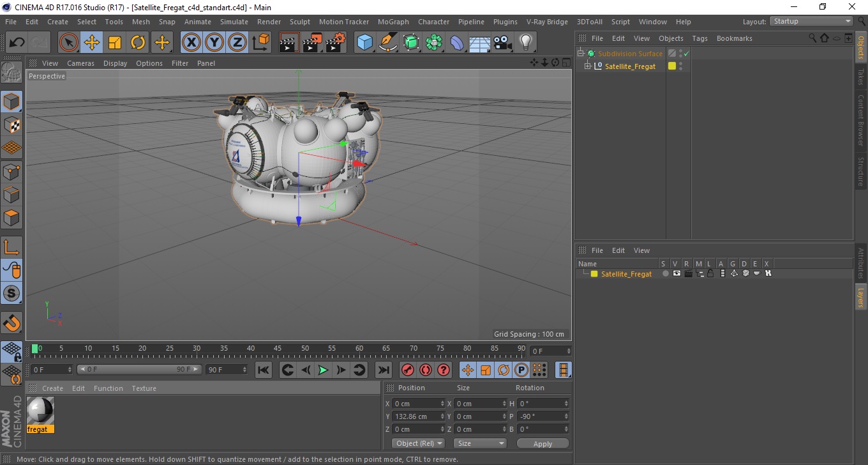The height and width of the screenshot is (465, 868).
Task: Expand the Satellite_Fregat object node
Action: click(588, 66)
